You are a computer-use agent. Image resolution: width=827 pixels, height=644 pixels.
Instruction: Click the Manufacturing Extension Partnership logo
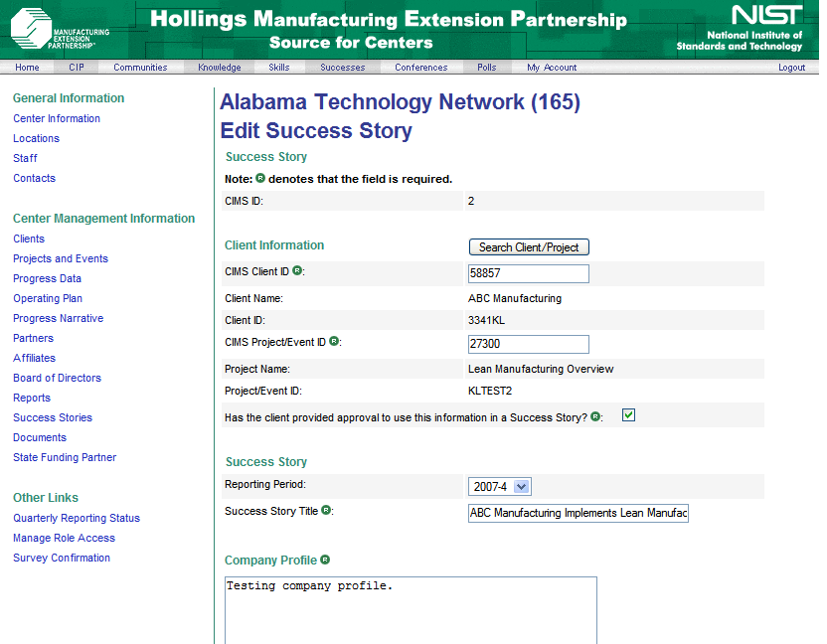(x=60, y=30)
